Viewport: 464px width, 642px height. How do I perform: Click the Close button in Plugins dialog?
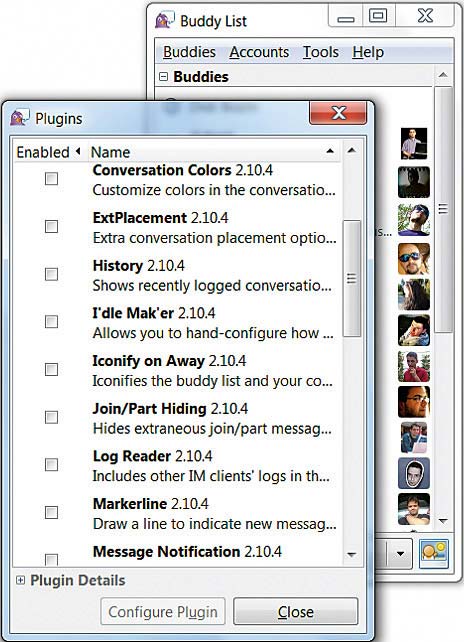pos(296,612)
